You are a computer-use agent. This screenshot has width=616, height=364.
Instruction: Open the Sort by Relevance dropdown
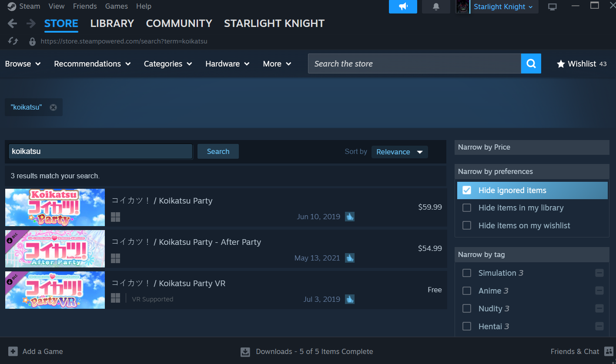(400, 152)
